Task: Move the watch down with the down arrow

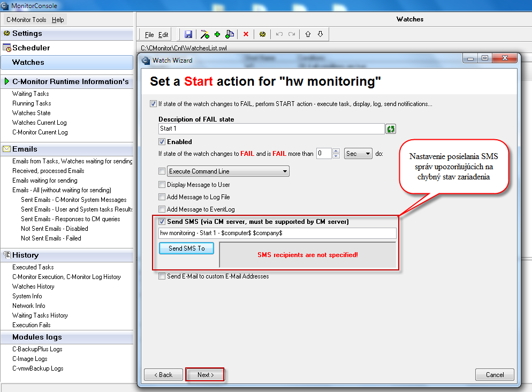Action: [x=320, y=34]
